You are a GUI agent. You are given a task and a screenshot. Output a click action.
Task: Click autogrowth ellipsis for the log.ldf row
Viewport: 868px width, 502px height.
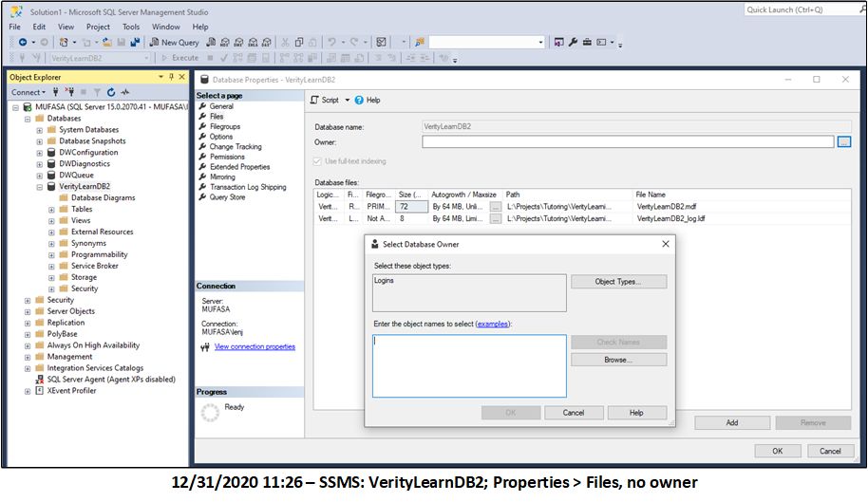(x=496, y=218)
